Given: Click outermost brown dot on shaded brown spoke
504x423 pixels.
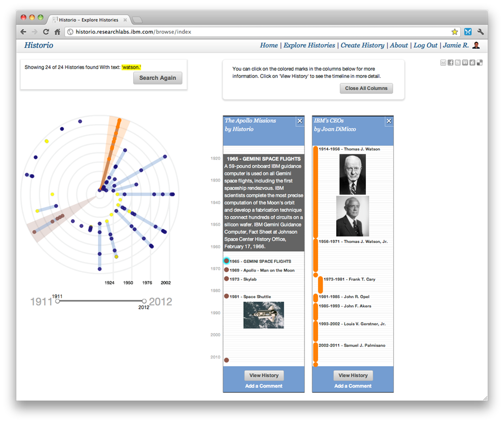Looking at the screenshot, I should 34,232.
